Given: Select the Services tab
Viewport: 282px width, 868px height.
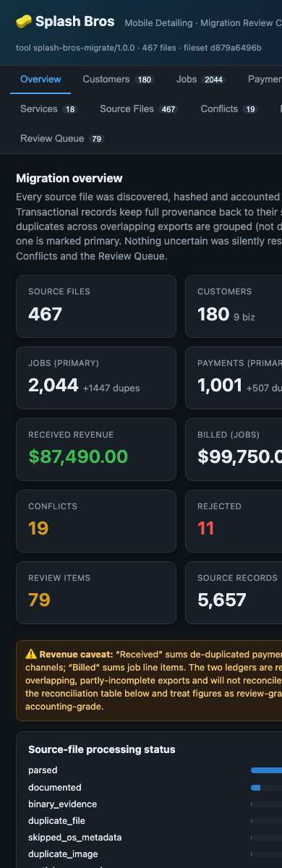Looking at the screenshot, I should 49,109.
